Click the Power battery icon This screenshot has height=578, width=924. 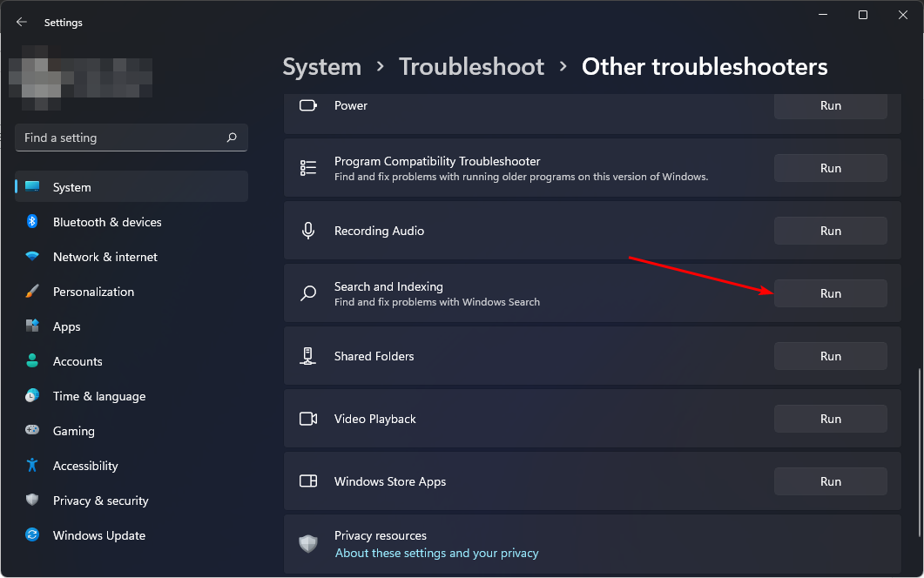point(308,105)
